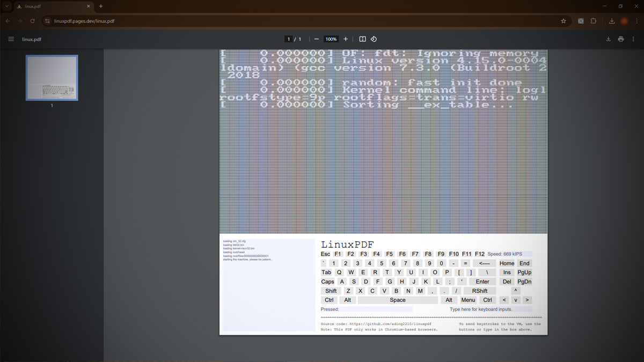Viewport: 644px width, 362px height.
Task: Click the Del virtual key
Action: click(507, 282)
